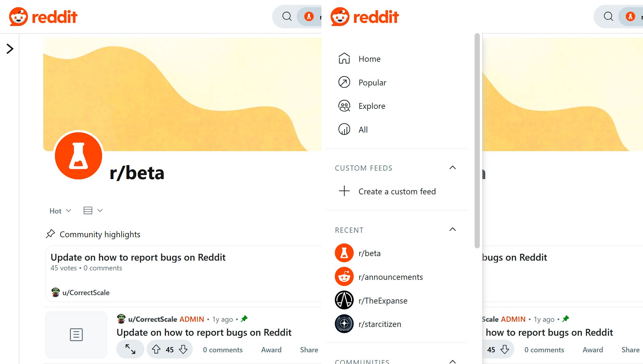Click the upvote arrow on the post
This screenshot has width=643, height=364.
(156, 350)
